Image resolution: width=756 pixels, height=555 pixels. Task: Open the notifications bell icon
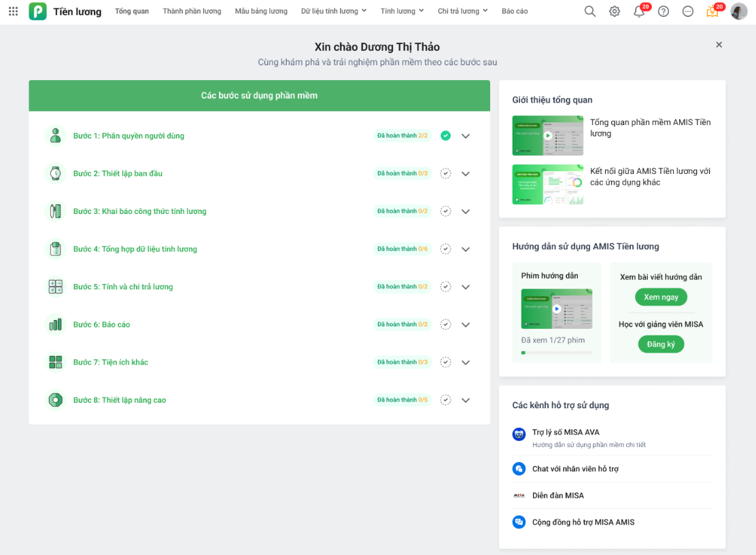pos(639,11)
